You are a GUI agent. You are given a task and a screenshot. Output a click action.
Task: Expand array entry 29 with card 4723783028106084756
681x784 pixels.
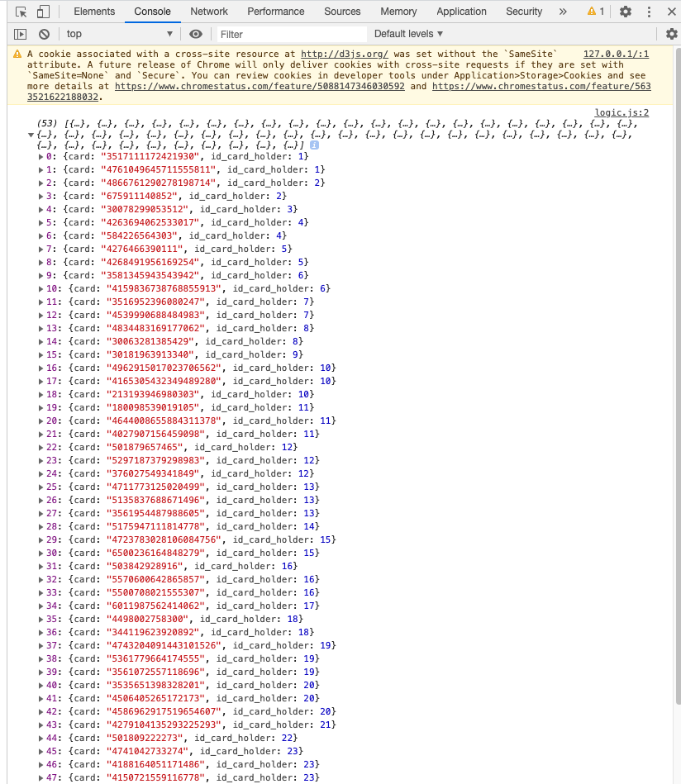40,539
